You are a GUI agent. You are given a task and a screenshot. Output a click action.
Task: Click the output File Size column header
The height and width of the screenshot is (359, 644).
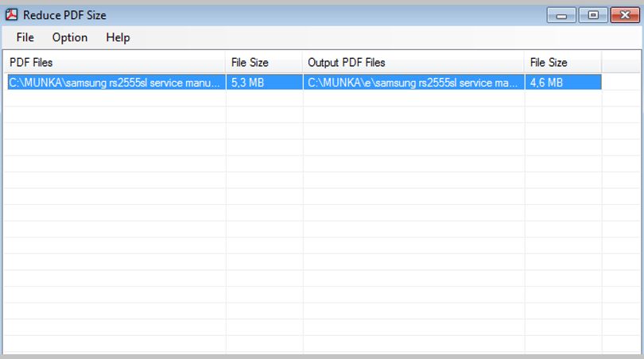click(x=563, y=63)
